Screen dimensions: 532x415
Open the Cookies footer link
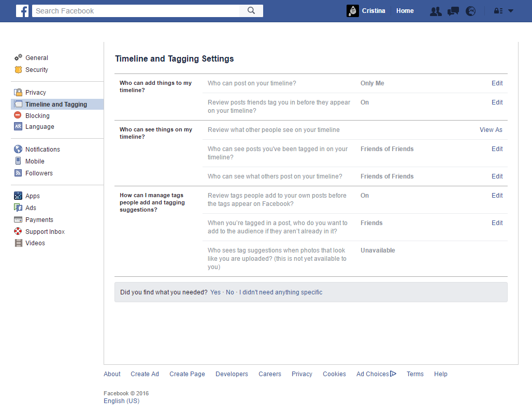click(334, 374)
